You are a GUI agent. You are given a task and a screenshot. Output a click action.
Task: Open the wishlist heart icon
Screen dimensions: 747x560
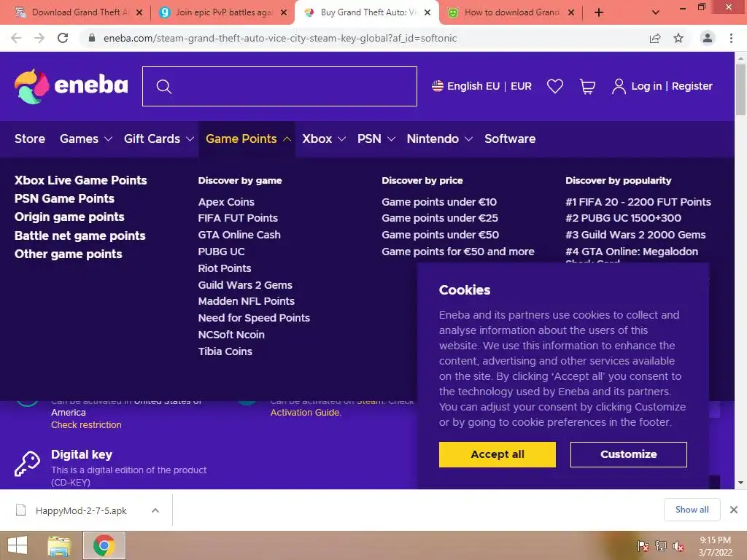555,86
